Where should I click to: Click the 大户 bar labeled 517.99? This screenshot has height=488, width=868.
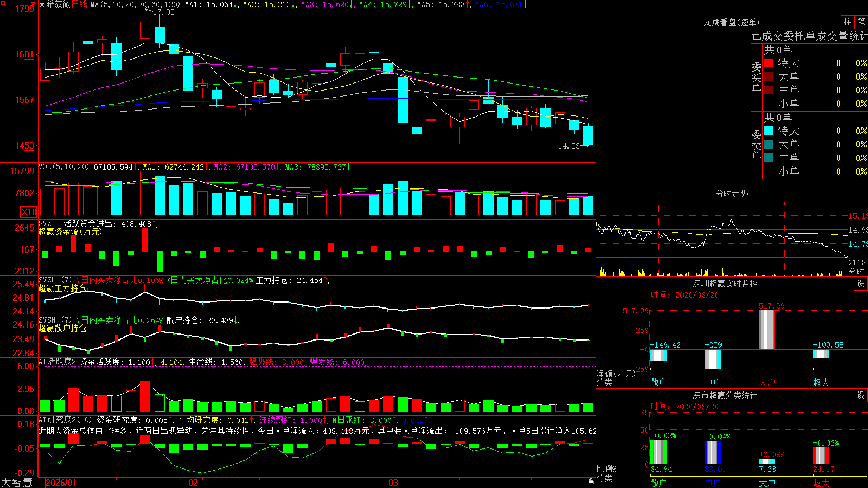tap(767, 330)
